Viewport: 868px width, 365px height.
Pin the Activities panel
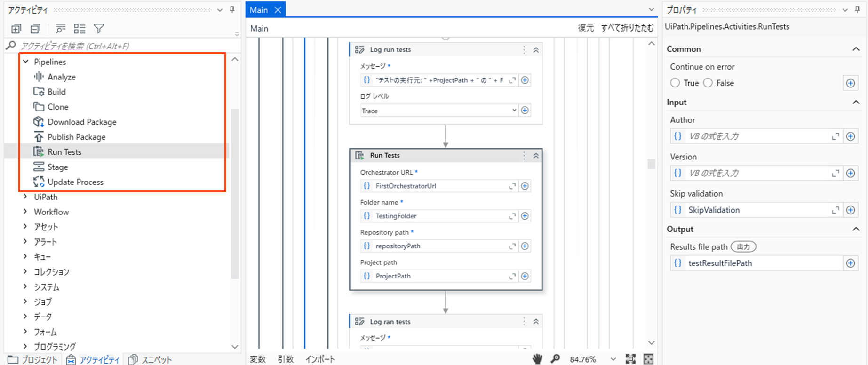232,9
